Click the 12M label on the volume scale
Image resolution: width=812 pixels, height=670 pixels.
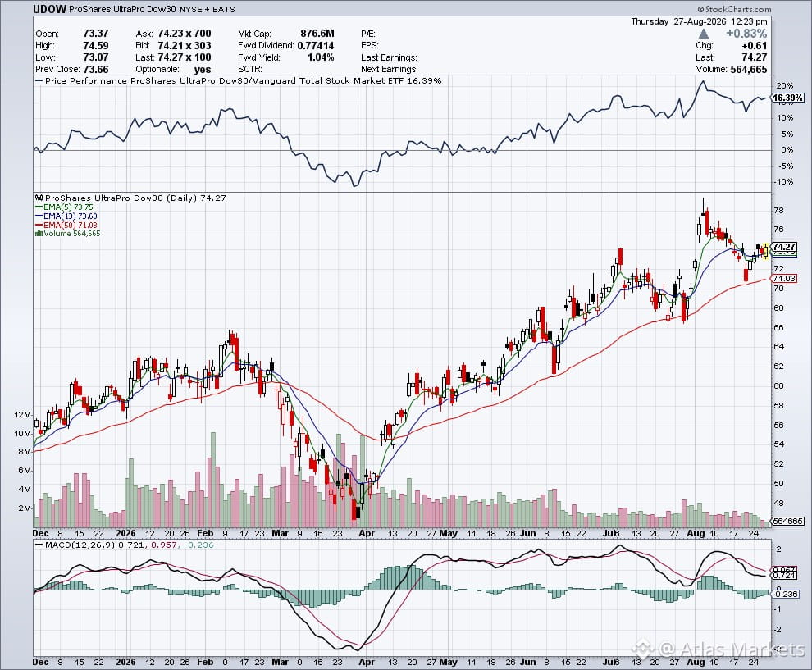point(23,415)
